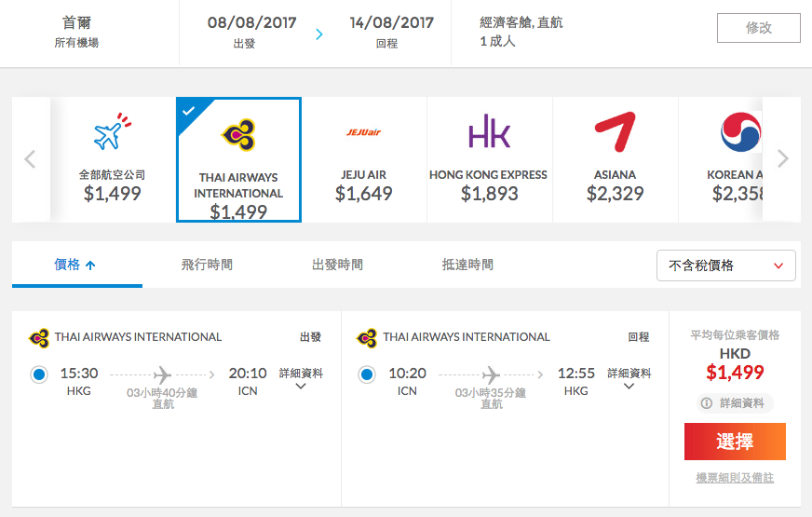Sort by 飛行時間 tab
The width and height of the screenshot is (812, 517).
coord(207,265)
